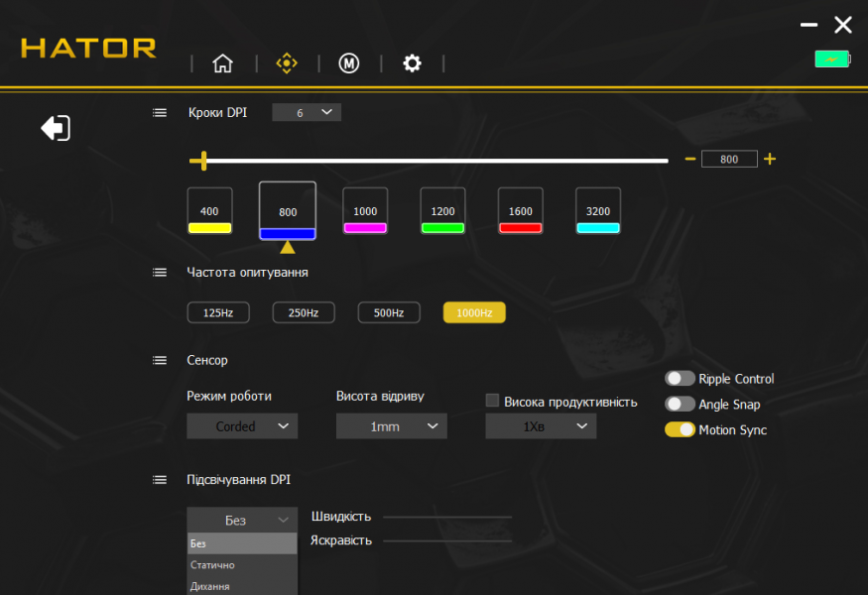
Task: Click the list icon beside Кроки DPI
Action: click(160, 113)
